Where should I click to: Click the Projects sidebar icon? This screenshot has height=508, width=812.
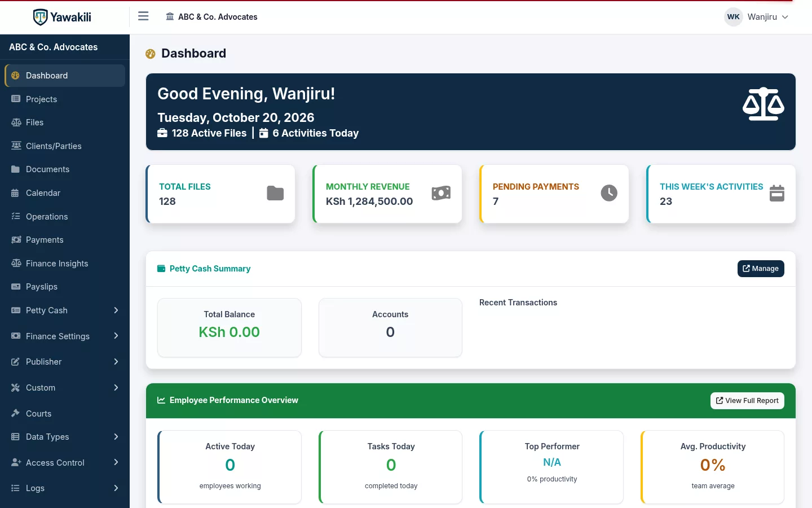pos(16,99)
